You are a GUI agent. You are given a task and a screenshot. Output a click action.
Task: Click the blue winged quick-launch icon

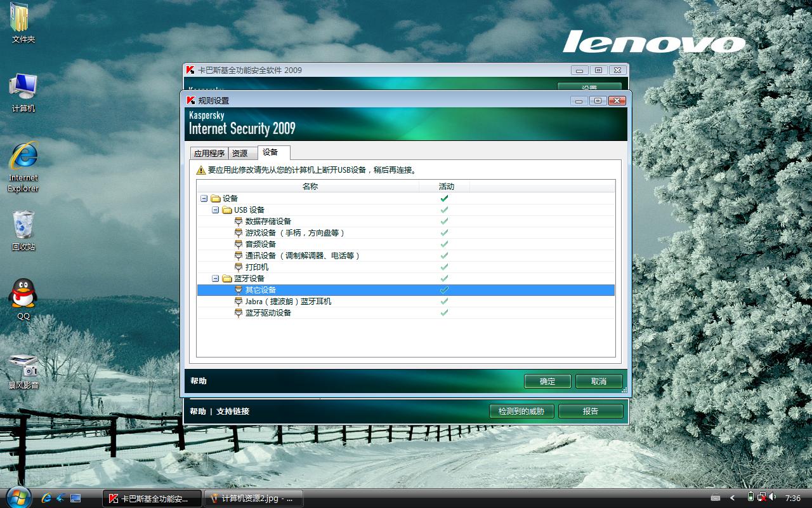coord(61,498)
